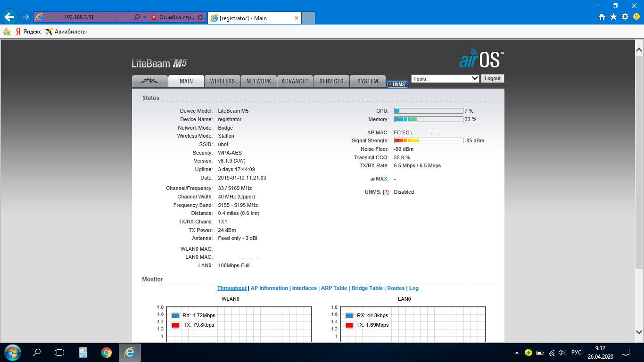Viewport: 644px width, 362px height.
Task: Click the page vertical scrollbar down arrow
Action: pyautogui.click(x=639, y=332)
